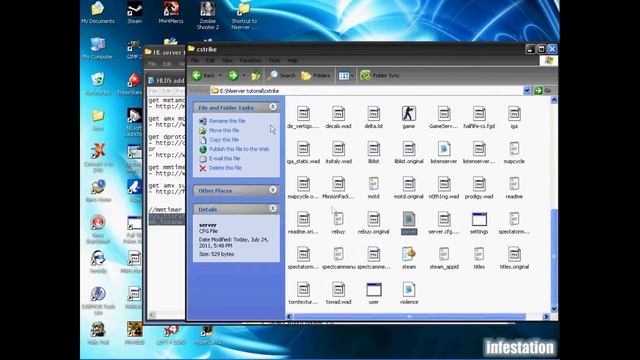
Task: Select the highlighted server CFG file
Action: point(409,223)
